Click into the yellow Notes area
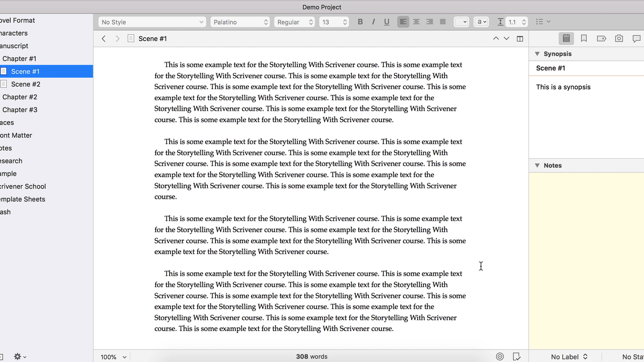The image size is (644, 362). pyautogui.click(x=586, y=261)
